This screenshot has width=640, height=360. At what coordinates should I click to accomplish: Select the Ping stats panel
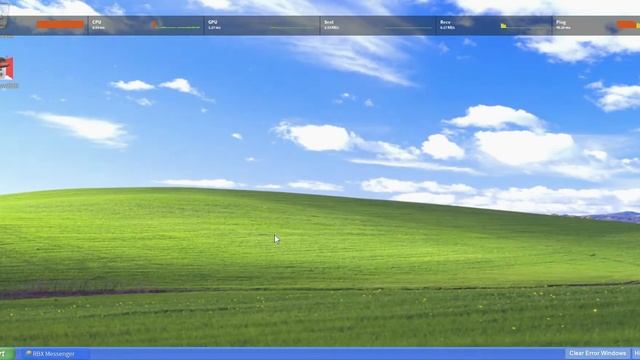(x=596, y=25)
